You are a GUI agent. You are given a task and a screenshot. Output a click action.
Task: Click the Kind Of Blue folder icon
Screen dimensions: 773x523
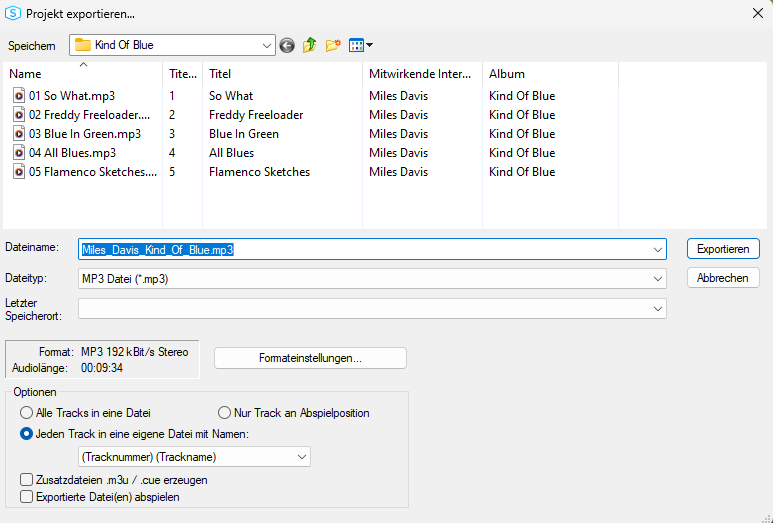coord(83,45)
